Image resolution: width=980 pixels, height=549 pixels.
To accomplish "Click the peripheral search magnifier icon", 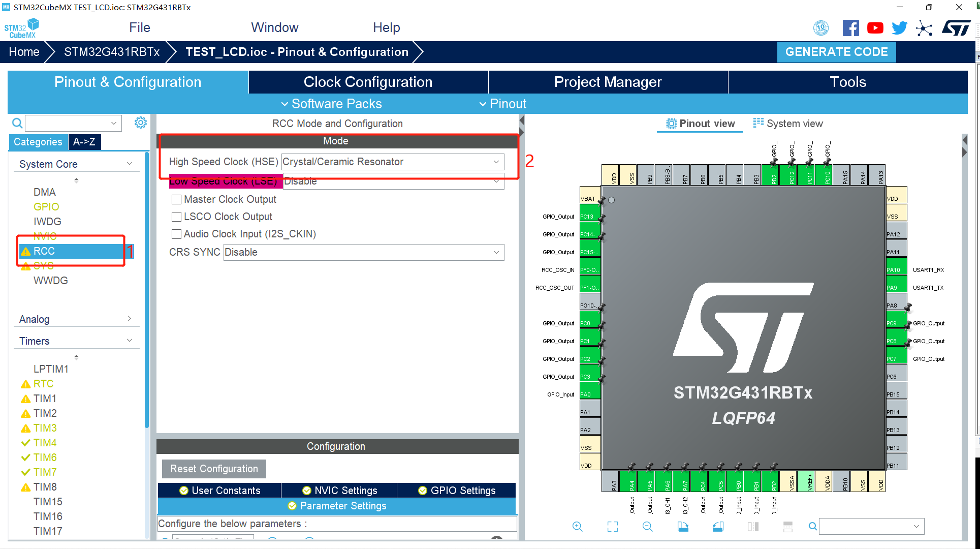I will (17, 123).
